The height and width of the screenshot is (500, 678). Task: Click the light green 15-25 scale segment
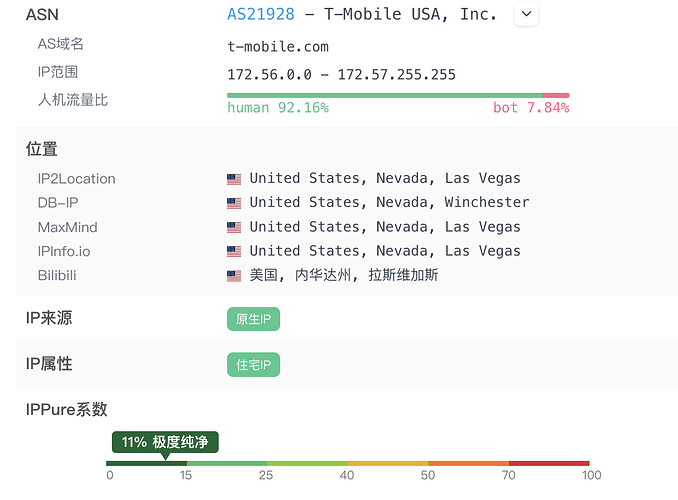click(x=227, y=463)
